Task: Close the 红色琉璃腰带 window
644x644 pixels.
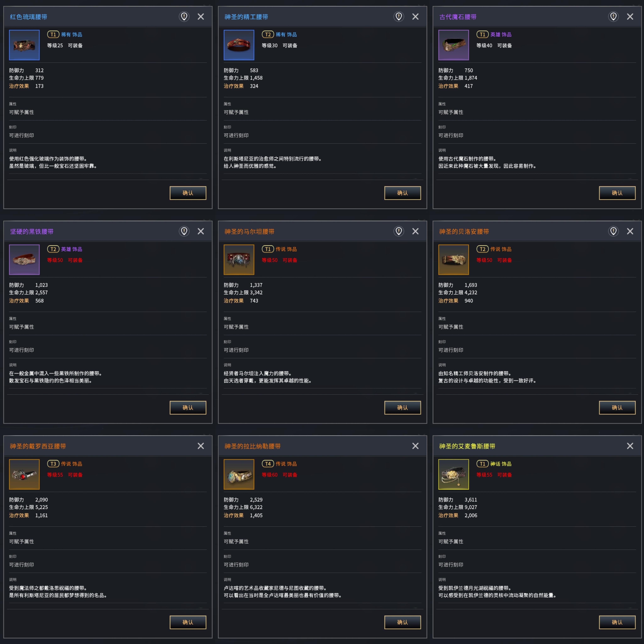Action: point(201,17)
